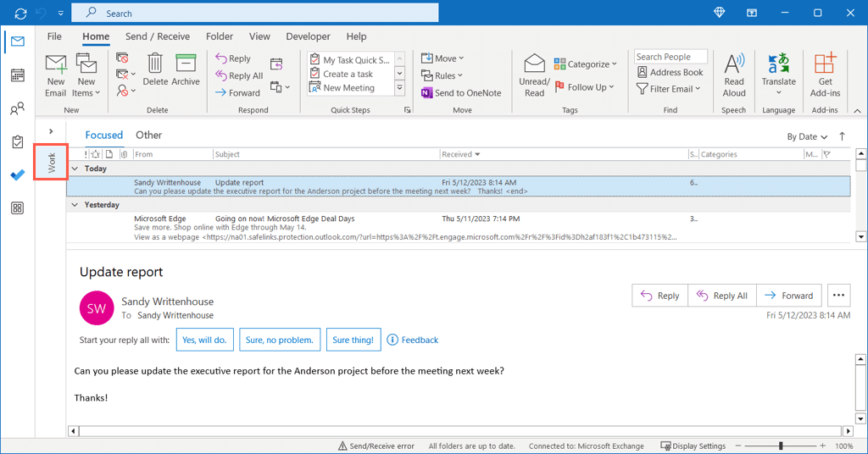Image resolution: width=868 pixels, height=454 pixels.
Task: Click the Feedback link
Action: (413, 340)
